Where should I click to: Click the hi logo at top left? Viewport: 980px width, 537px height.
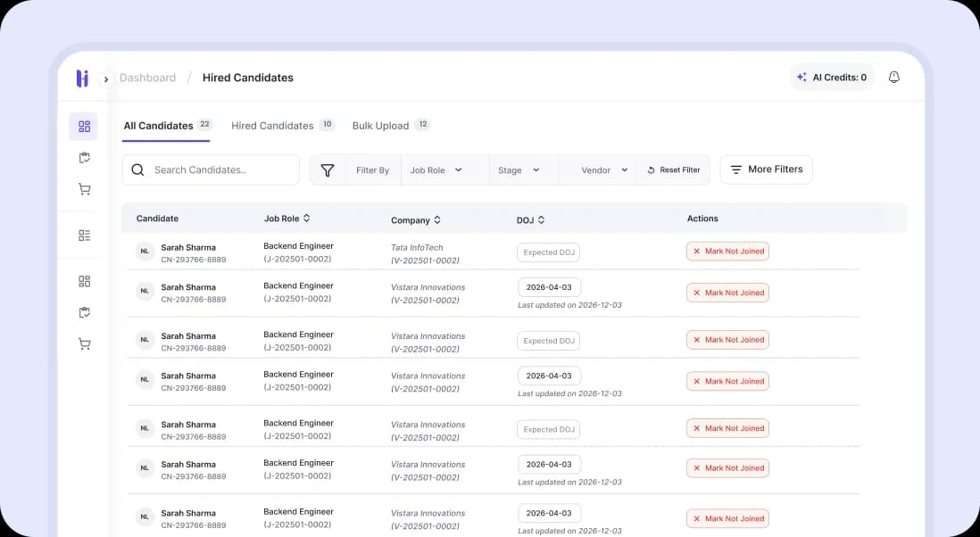coord(81,78)
